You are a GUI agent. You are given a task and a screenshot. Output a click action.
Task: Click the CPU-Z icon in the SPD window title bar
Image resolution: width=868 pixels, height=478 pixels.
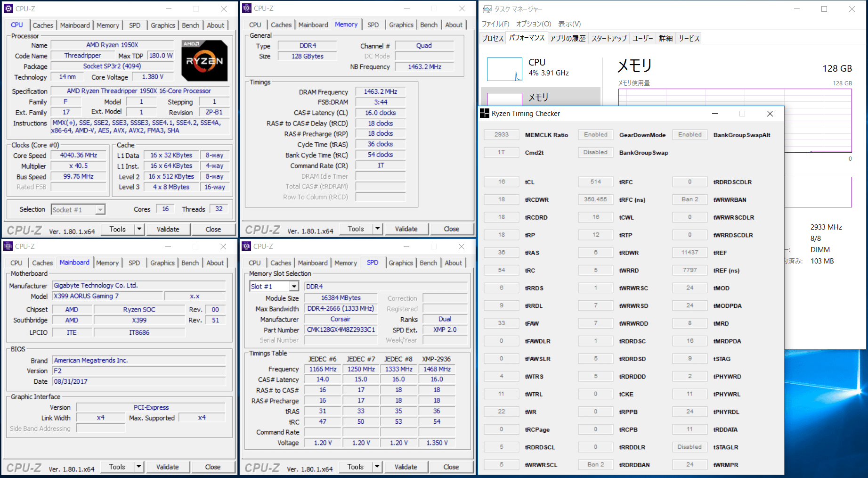point(246,246)
